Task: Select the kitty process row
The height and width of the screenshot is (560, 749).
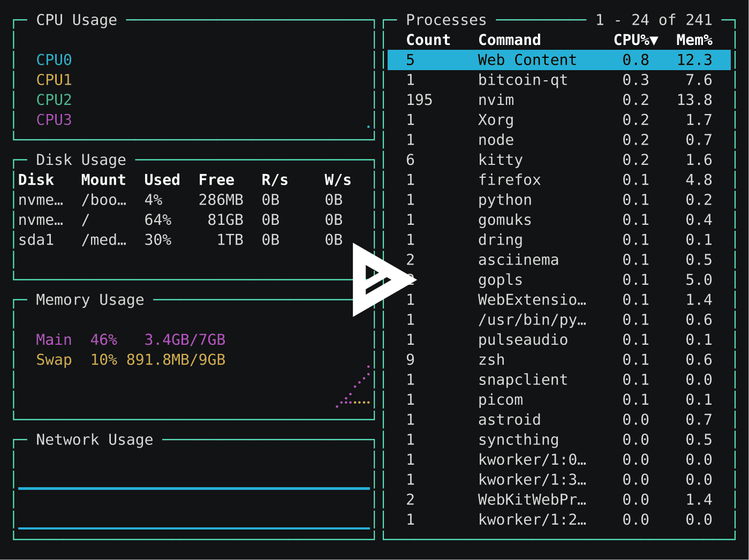Action: tap(559, 160)
